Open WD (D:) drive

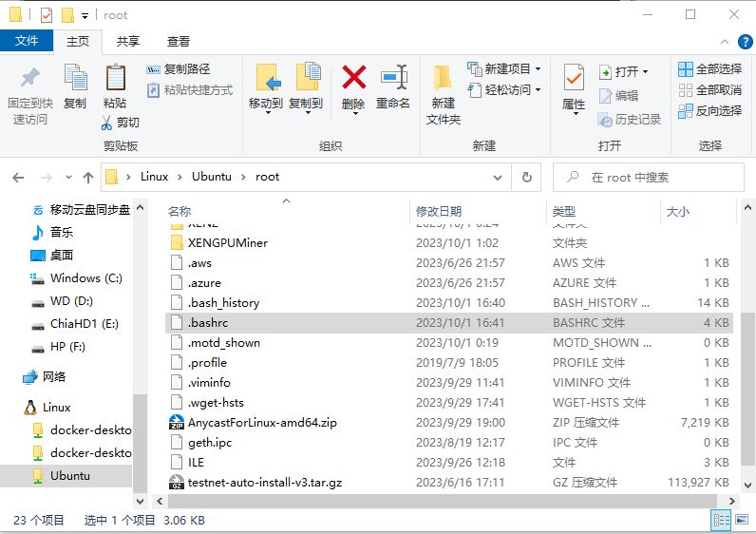(62, 301)
